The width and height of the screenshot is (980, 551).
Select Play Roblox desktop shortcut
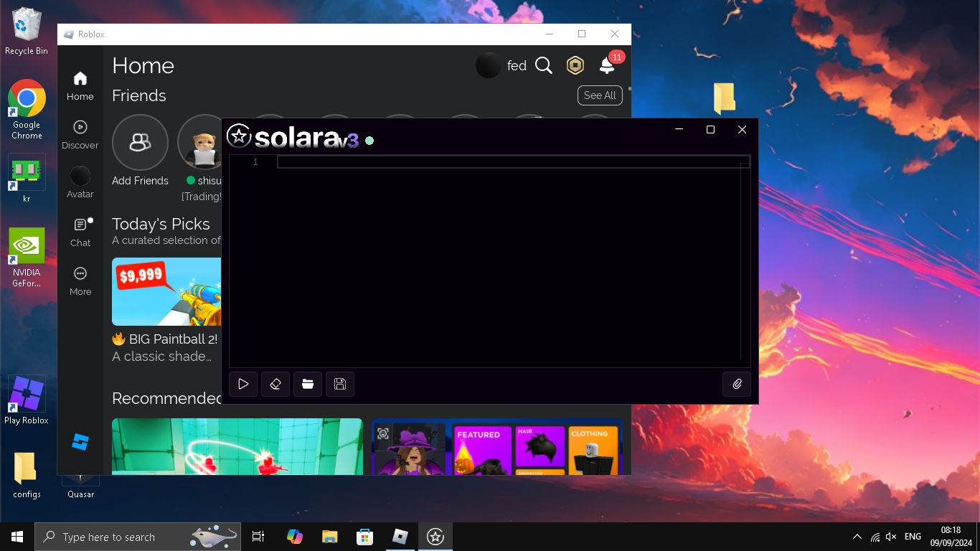[x=27, y=400]
